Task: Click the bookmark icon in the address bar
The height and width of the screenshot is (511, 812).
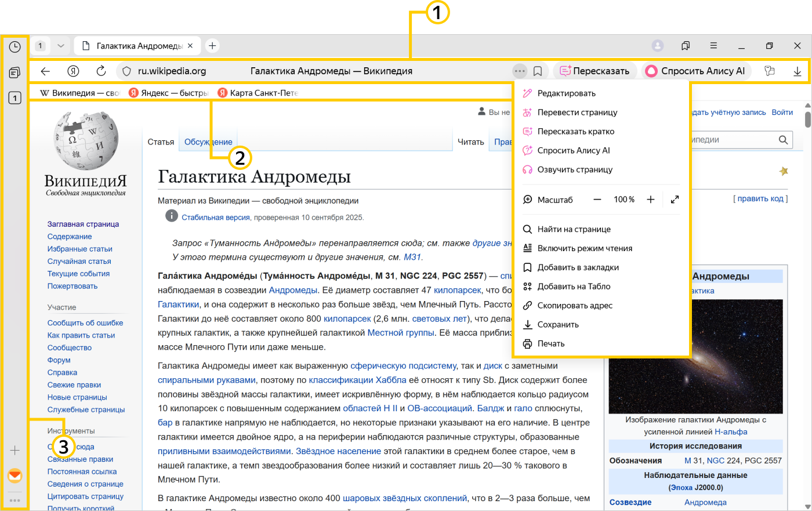Action: click(538, 71)
